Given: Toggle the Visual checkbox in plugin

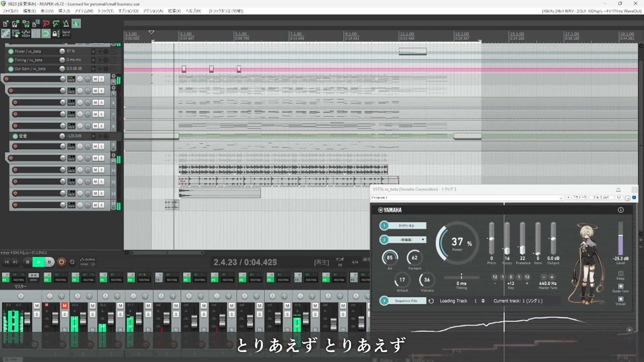Looking at the screenshot, I should [621, 299].
